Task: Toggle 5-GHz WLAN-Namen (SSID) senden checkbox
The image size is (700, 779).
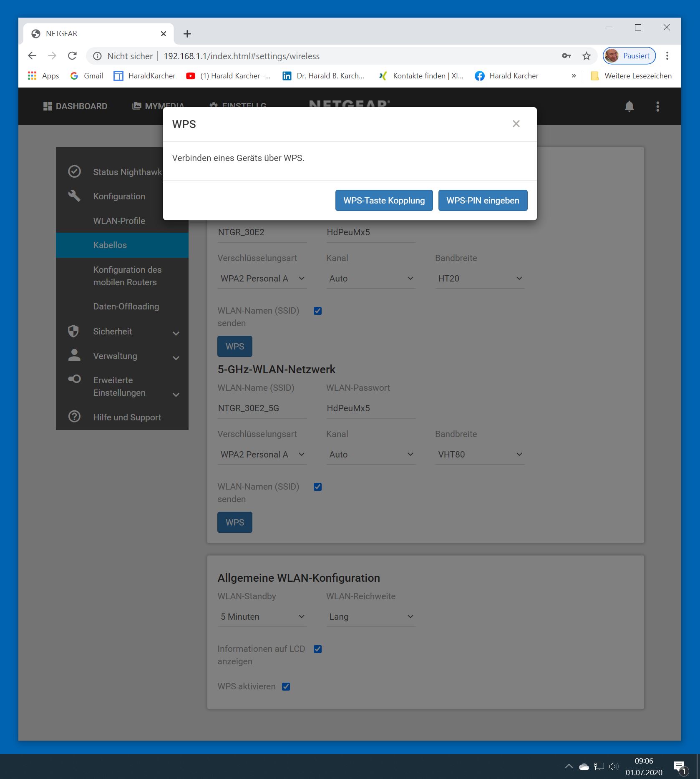Action: tap(317, 487)
